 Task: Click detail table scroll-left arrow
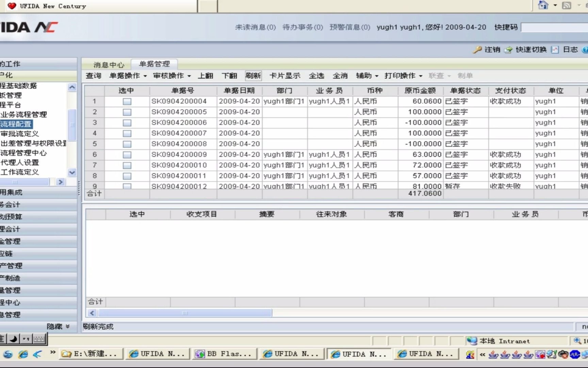[92, 313]
